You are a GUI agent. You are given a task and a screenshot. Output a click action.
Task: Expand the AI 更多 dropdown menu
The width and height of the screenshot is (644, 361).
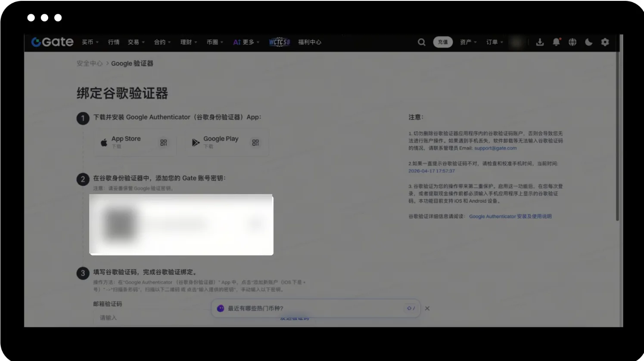point(246,42)
